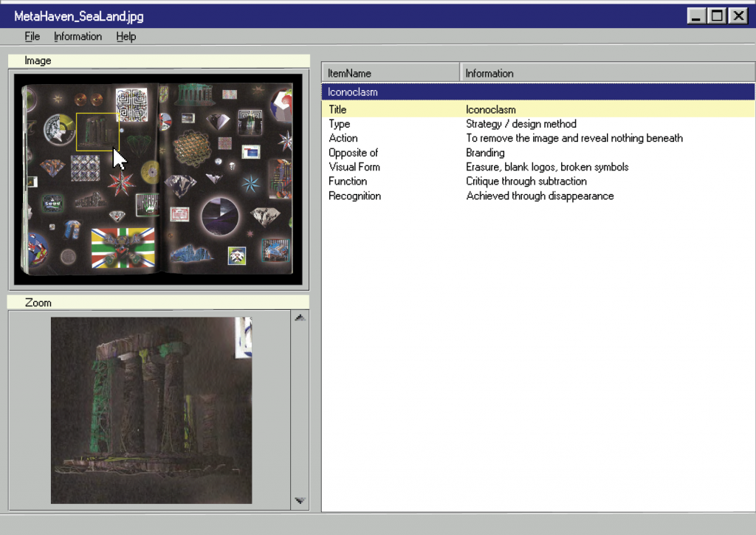Select the Union Jack flag emblem
This screenshot has width=756, height=535.
click(123, 248)
